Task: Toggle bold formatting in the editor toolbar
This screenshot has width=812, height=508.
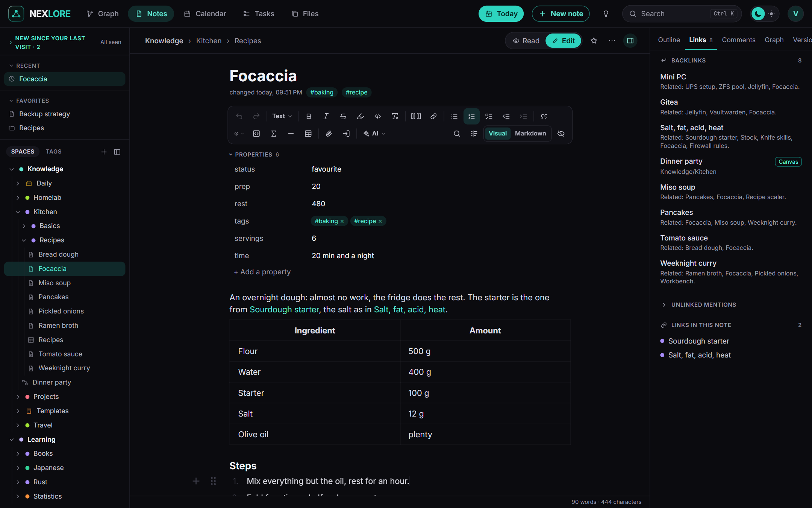Action: (309, 116)
